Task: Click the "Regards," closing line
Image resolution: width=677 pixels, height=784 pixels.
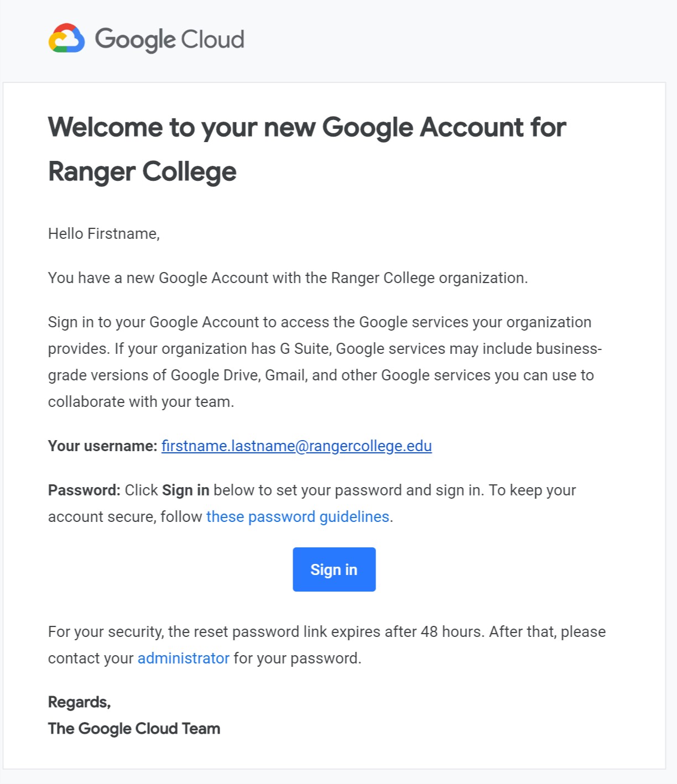Action: coord(79,702)
